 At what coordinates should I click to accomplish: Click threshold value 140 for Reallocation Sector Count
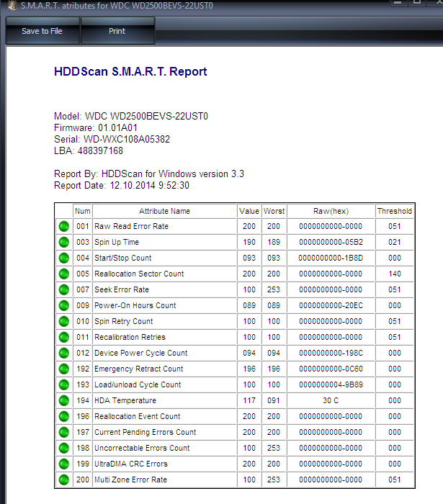coord(395,274)
